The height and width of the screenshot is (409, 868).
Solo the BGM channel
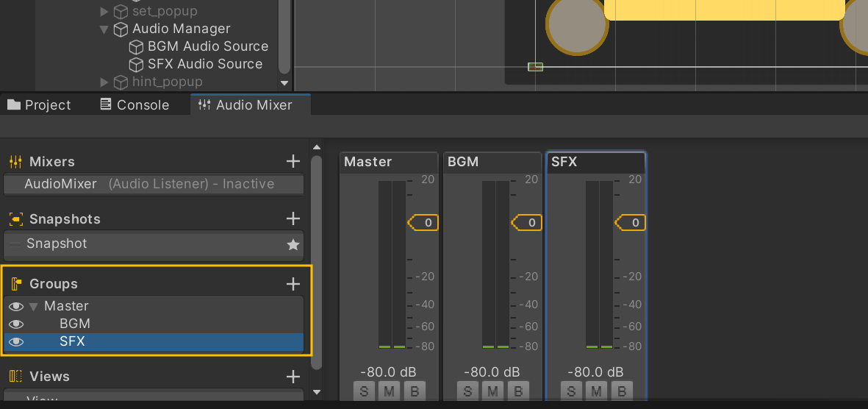click(467, 391)
